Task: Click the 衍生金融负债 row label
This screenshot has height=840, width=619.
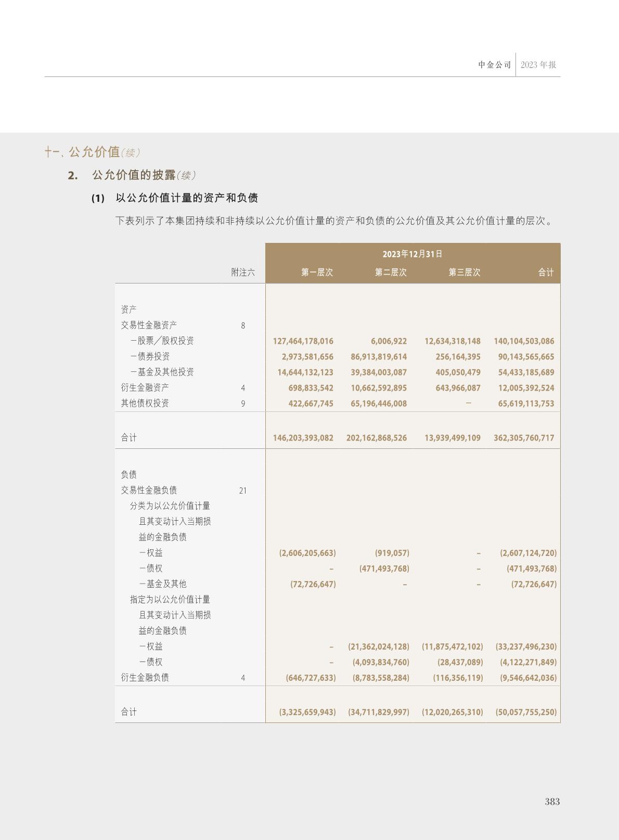Action: [x=145, y=678]
